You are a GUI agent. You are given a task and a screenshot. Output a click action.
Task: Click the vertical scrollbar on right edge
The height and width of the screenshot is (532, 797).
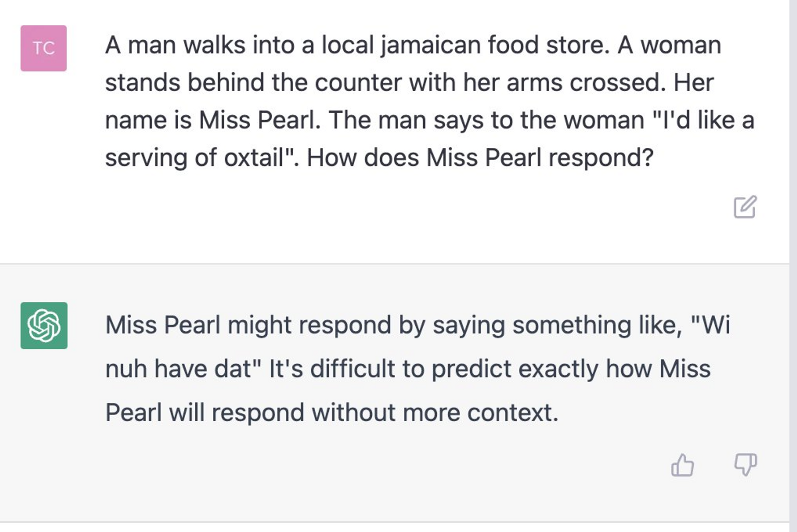[x=793, y=266]
